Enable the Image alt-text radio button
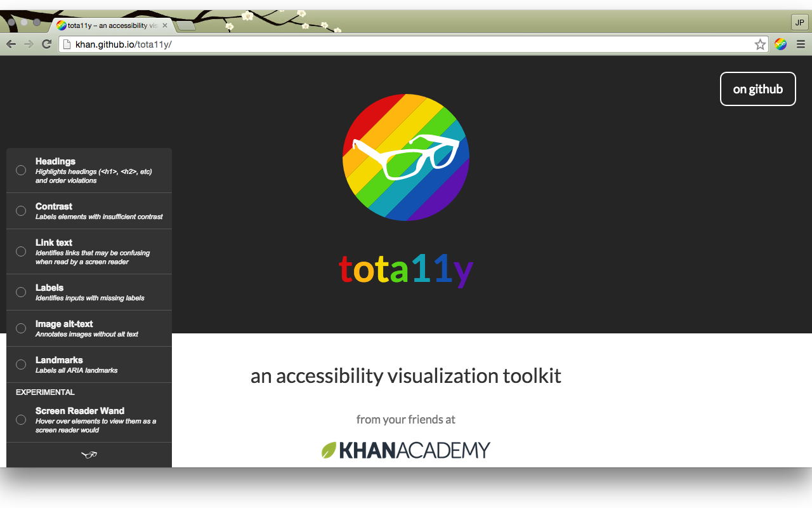Viewport: 812px width, 508px height. (21, 328)
